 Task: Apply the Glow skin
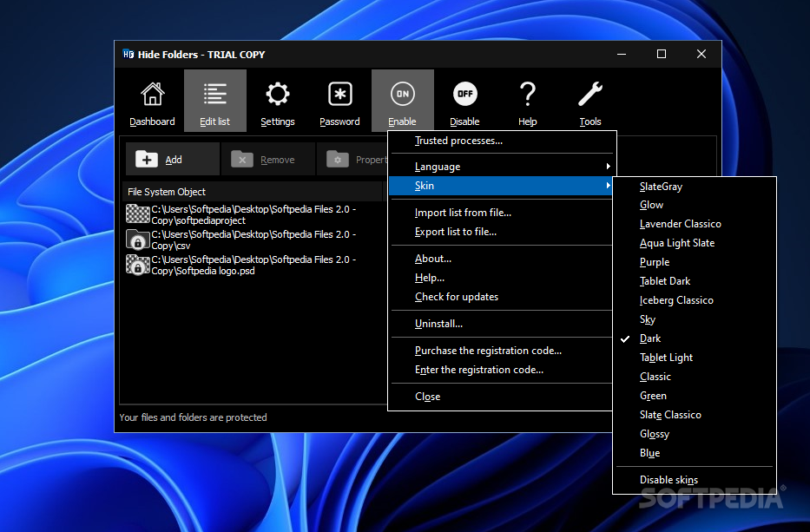tap(695, 205)
